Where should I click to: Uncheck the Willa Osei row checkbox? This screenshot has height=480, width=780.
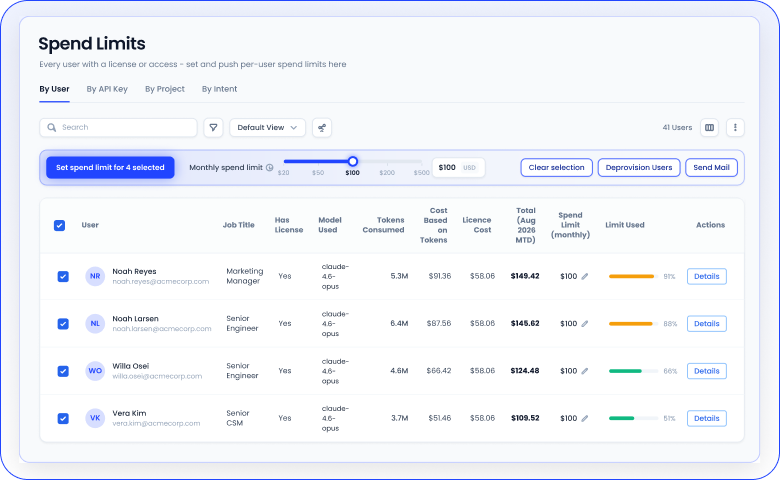coord(63,371)
